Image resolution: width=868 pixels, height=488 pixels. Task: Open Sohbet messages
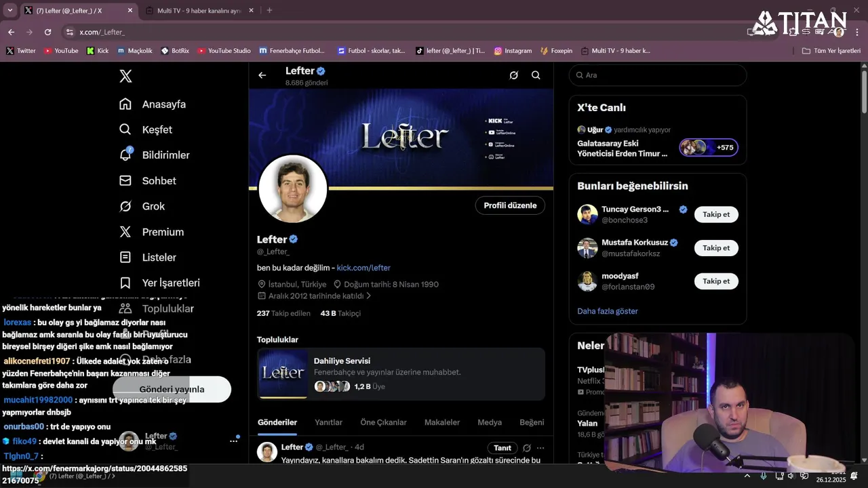point(148,181)
